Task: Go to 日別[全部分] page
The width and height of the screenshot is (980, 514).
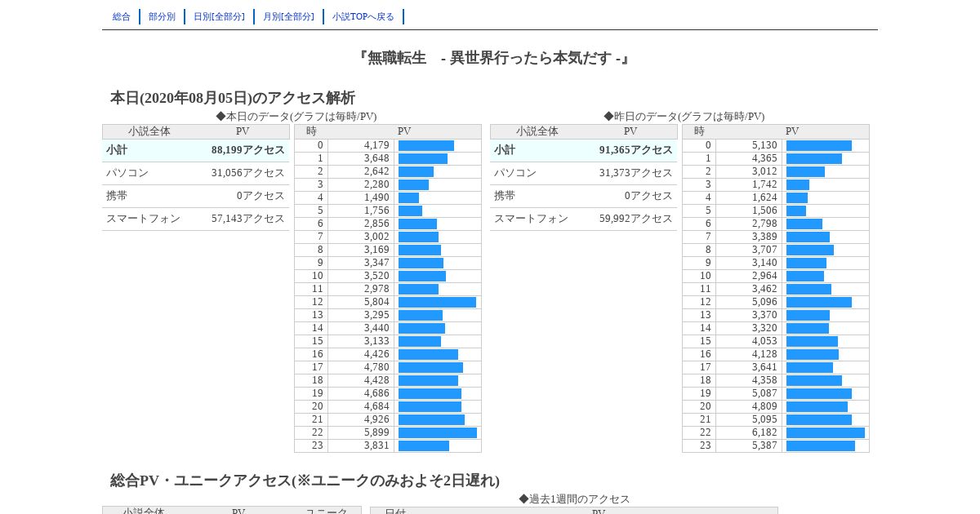Action: coord(219,16)
